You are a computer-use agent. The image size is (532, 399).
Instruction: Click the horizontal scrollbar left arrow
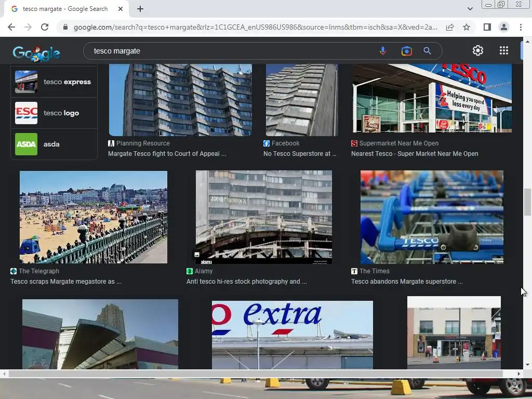4,374
